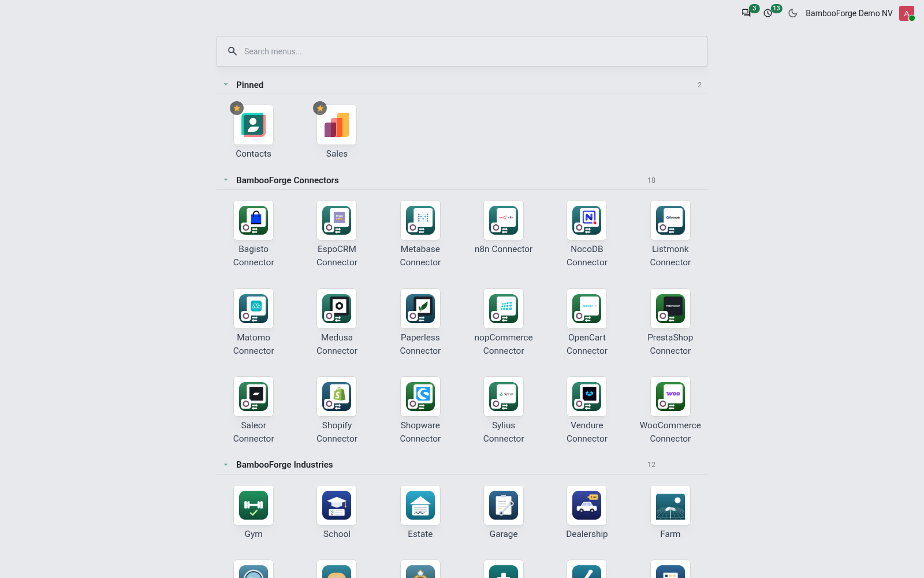Launch the n8n Connector
Screen dimensions: 924x578
pyautogui.click(x=504, y=220)
